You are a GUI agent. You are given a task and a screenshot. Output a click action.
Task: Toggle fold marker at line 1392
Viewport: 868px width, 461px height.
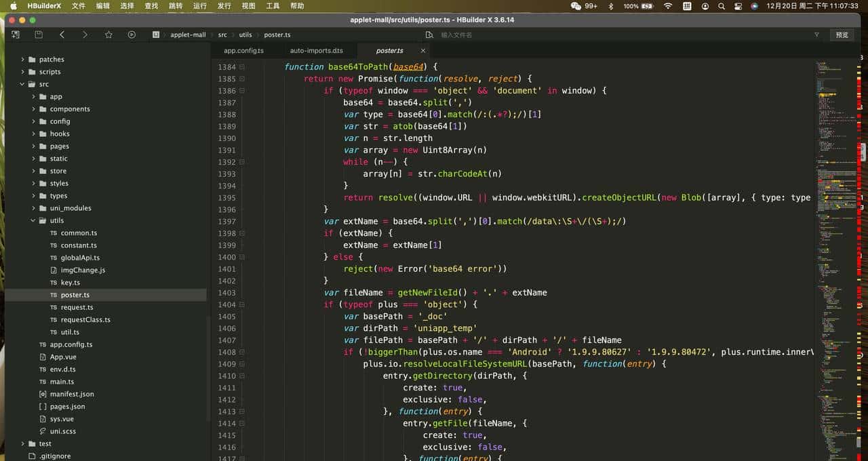point(242,162)
